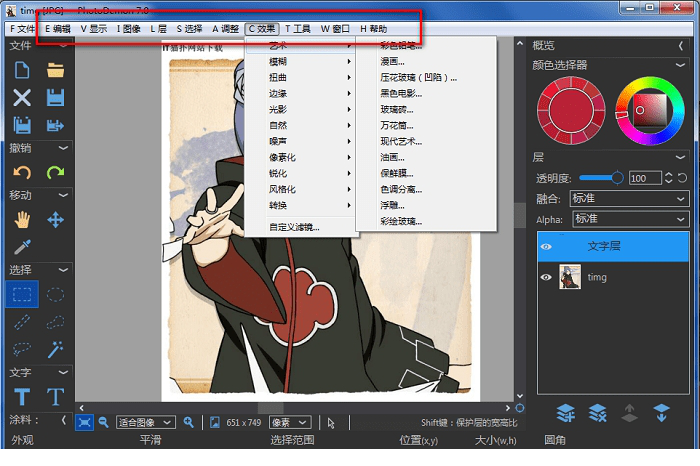Image resolution: width=700 pixels, height=466 pixels.
Task: Select the serif typography Text tool
Action: click(55, 396)
